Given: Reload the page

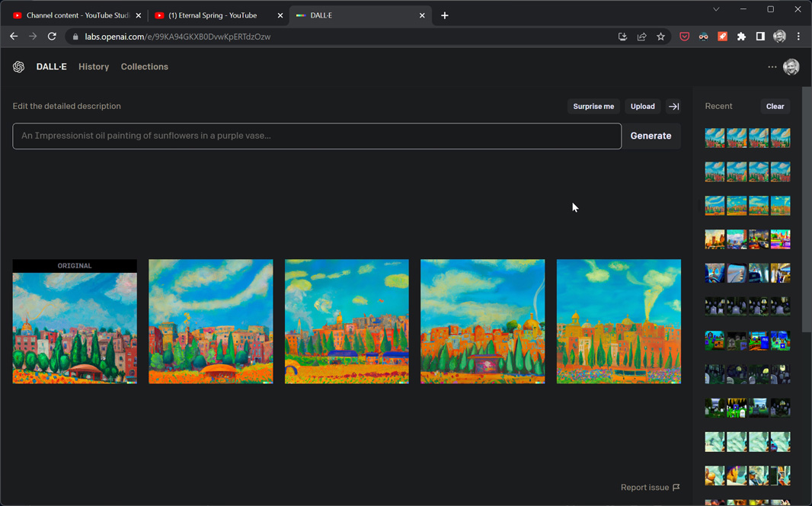Looking at the screenshot, I should click(52, 37).
